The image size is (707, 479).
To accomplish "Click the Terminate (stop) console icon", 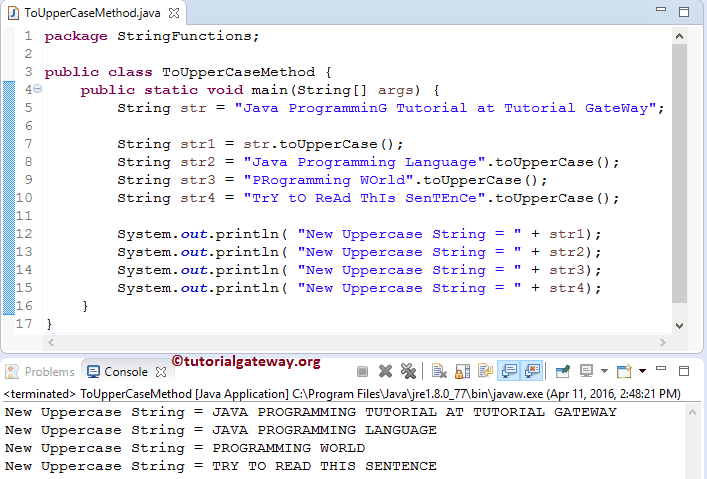I will point(362,372).
